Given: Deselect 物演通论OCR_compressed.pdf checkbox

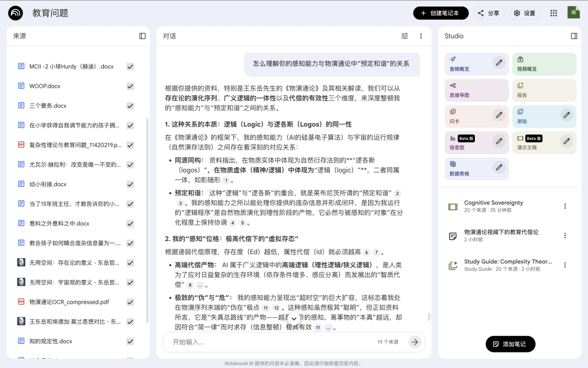Looking at the screenshot, I should 130,302.
